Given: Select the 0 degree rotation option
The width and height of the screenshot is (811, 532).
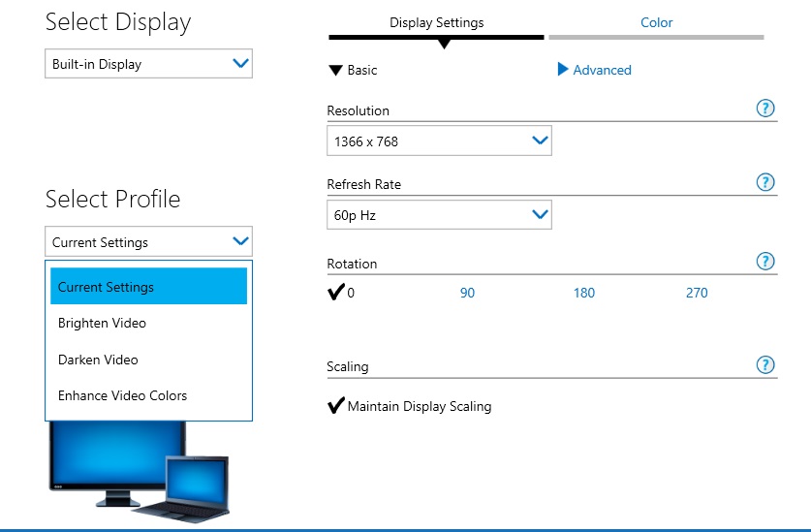Looking at the screenshot, I should pyautogui.click(x=342, y=293).
